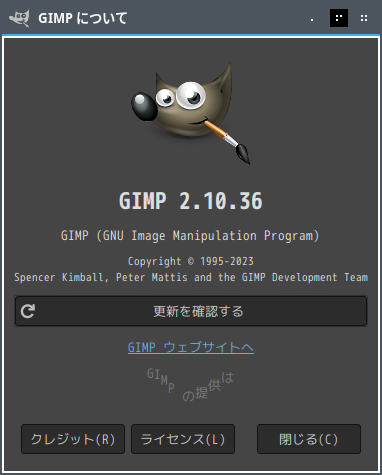Screen dimensions: 382x475
Task: Open the クレジット(R) credits button
Action: [73, 439]
